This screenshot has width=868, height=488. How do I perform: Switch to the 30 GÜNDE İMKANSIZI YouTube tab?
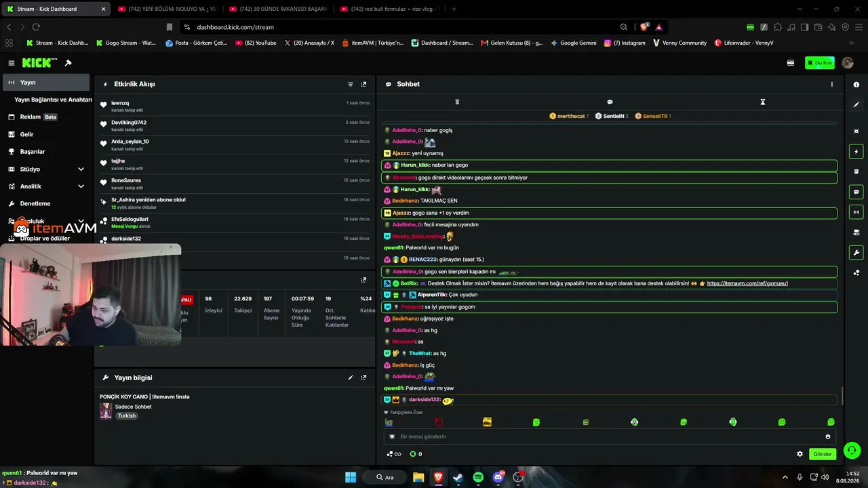[278, 9]
